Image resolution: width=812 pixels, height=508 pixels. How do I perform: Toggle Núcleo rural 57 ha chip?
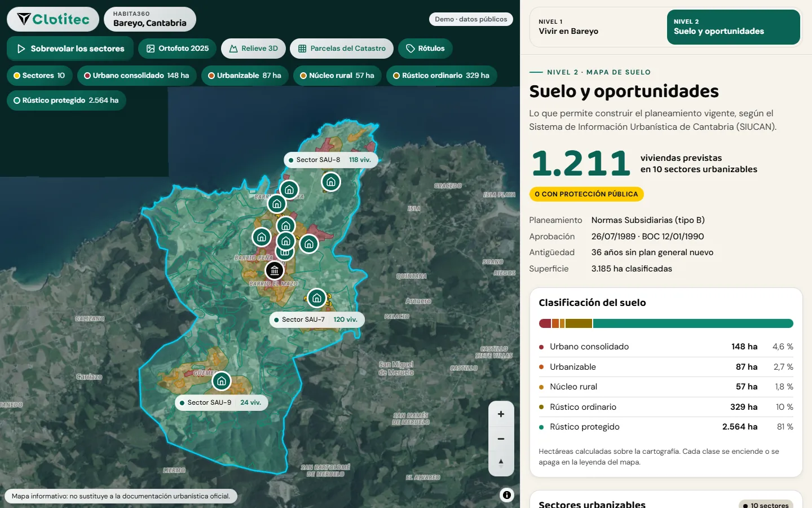pyautogui.click(x=337, y=76)
